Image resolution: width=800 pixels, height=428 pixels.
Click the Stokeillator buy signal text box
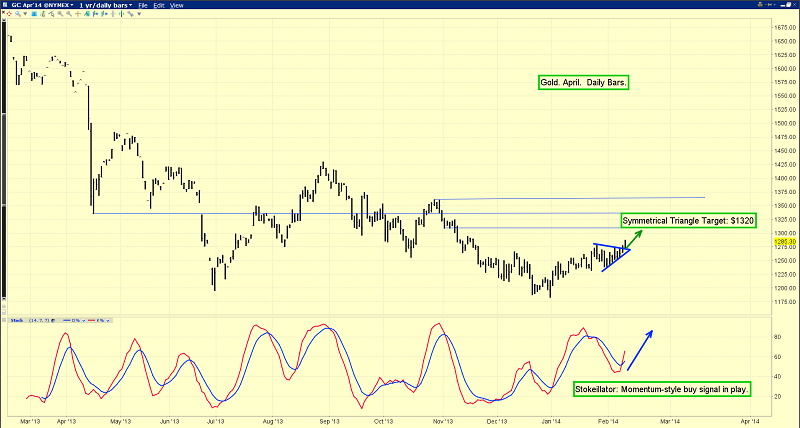661,387
